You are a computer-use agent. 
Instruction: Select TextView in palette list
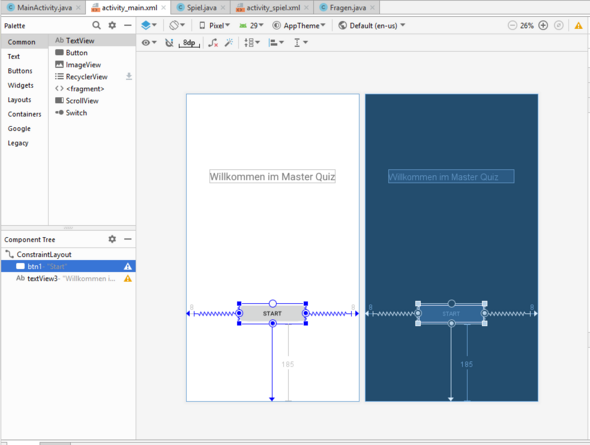click(x=92, y=40)
